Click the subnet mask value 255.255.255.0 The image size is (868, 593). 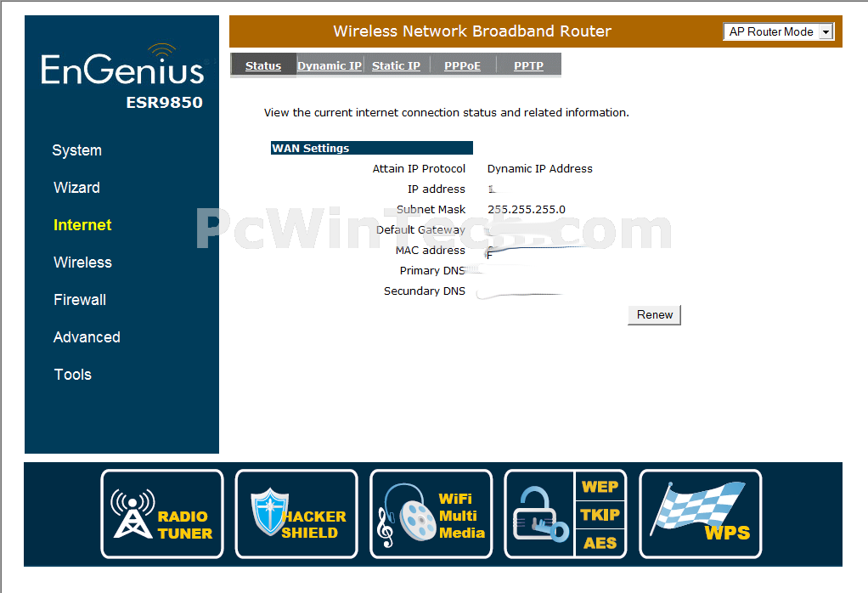(527, 209)
